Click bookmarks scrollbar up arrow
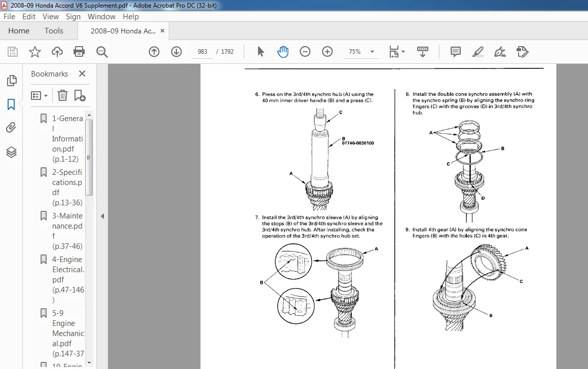588x369 pixels. pyautogui.click(x=89, y=115)
